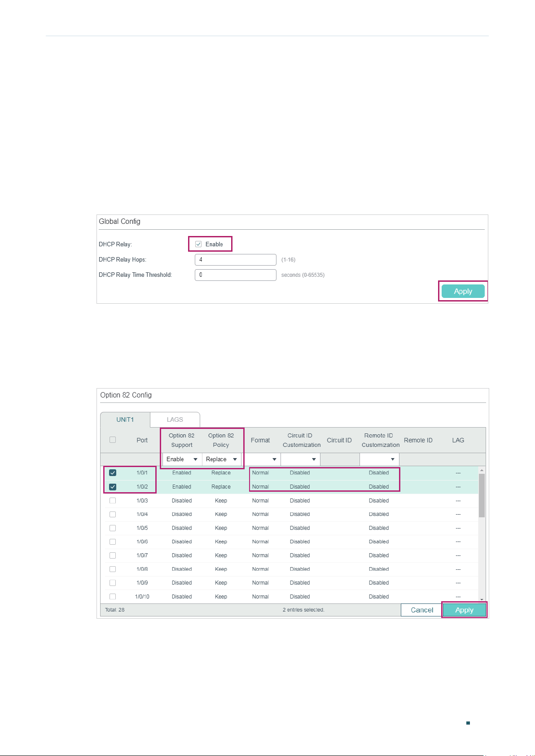Click '2 entries selected.' status text

click(x=303, y=610)
